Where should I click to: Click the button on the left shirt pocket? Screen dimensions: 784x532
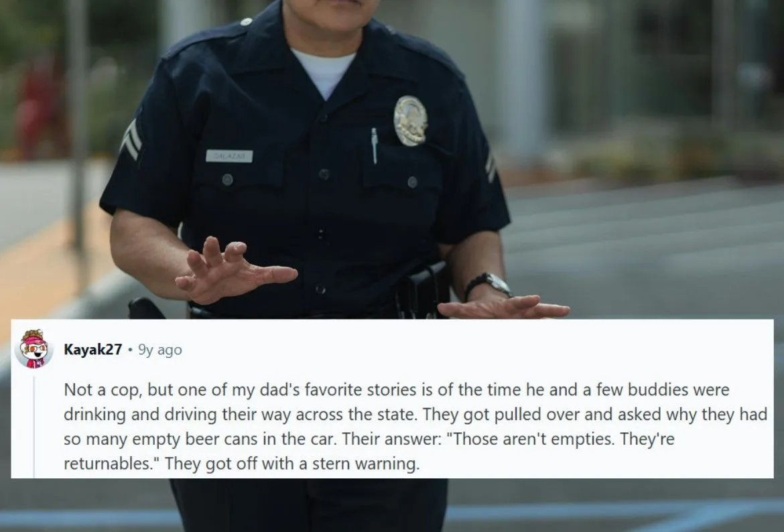[227, 180]
